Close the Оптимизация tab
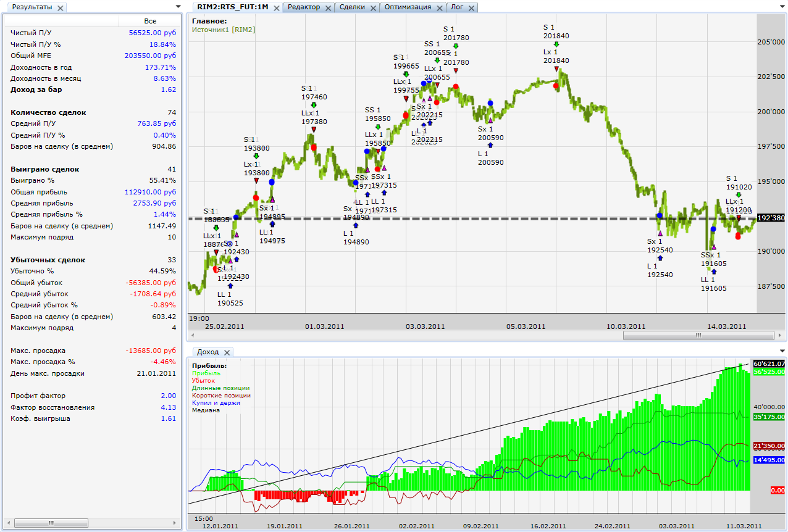The height and width of the screenshot is (532, 788). click(439, 8)
